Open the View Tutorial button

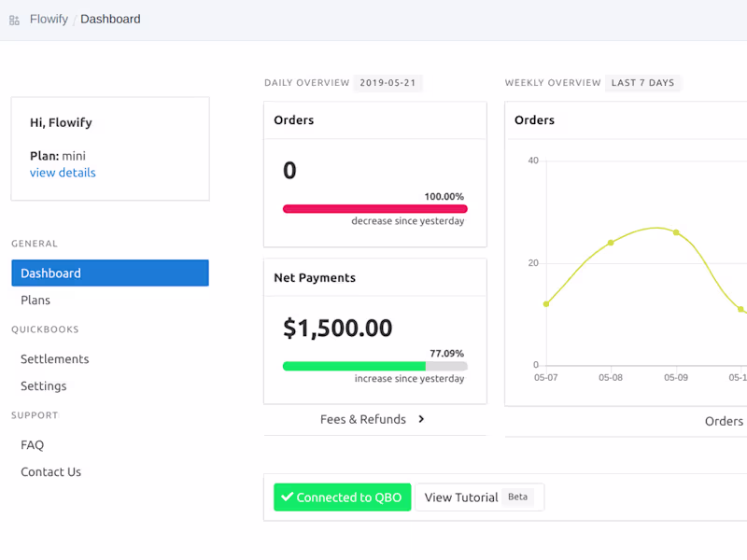pos(478,497)
